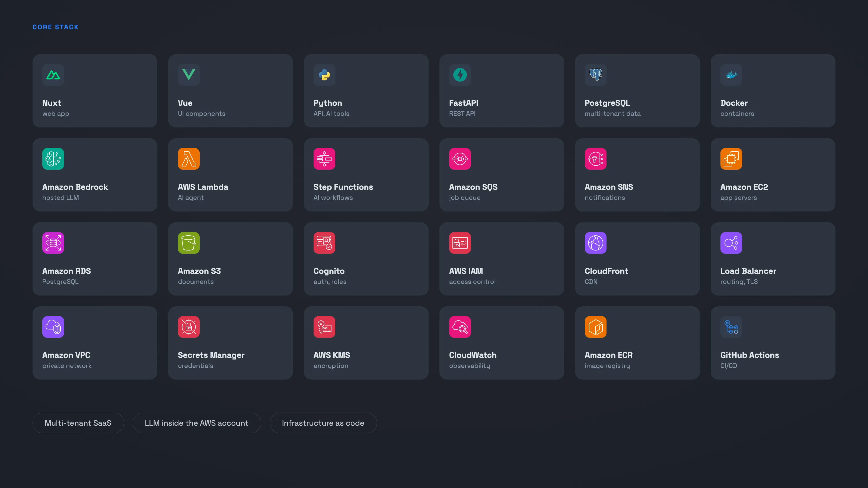Click the CloudFront icon

coord(595,243)
